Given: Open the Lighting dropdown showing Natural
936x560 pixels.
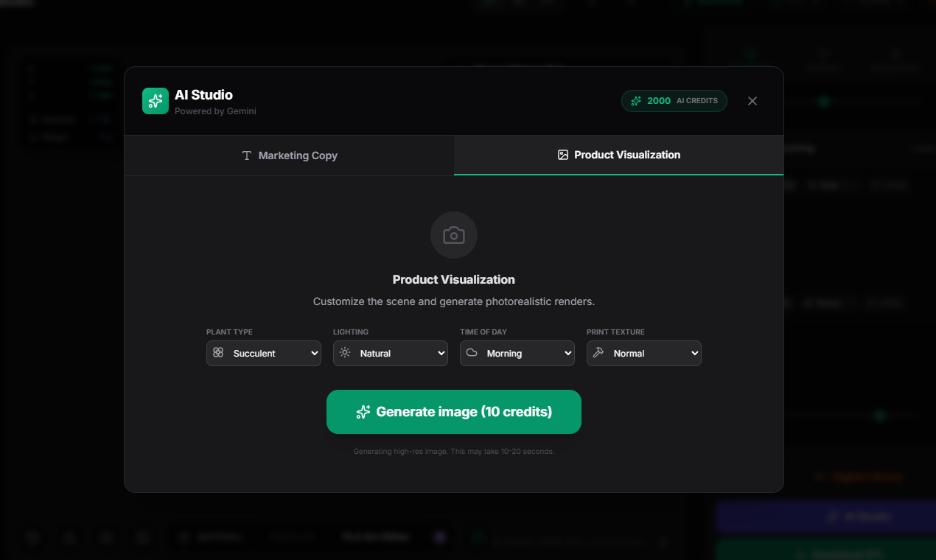Looking at the screenshot, I should coord(390,353).
